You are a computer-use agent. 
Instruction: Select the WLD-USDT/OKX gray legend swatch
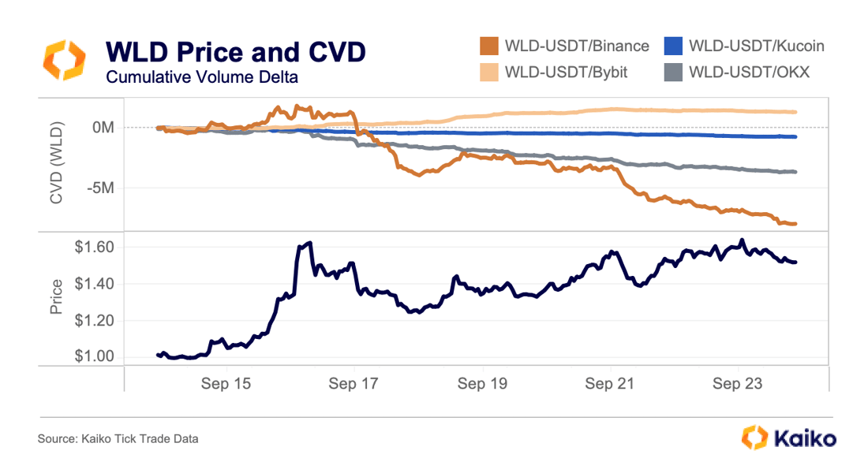coord(673,73)
